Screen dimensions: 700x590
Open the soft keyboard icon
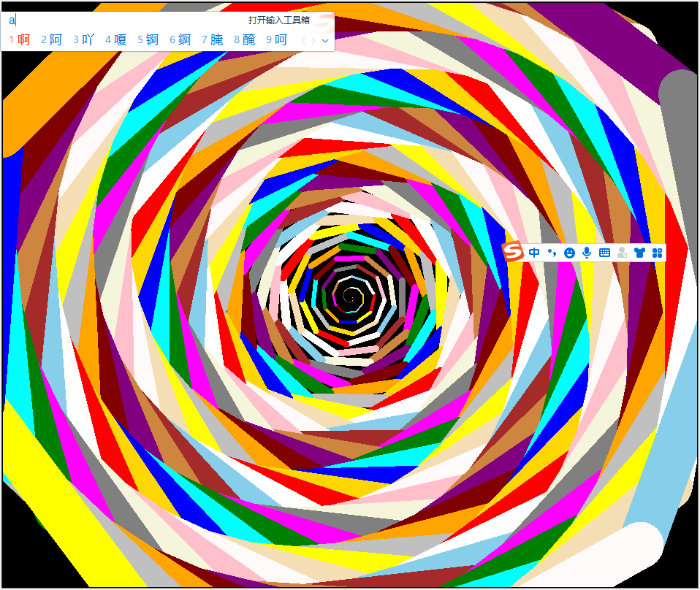(604, 253)
